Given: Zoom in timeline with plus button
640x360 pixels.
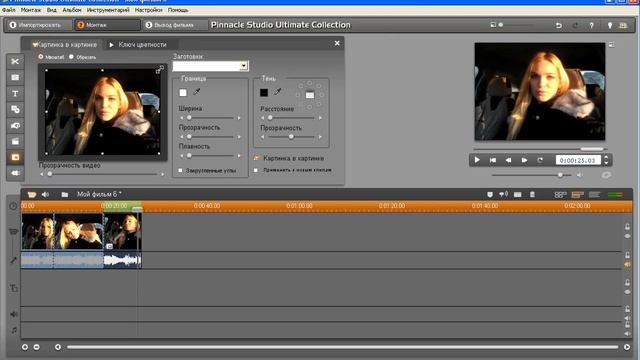Looking at the screenshot, I should point(25,347).
